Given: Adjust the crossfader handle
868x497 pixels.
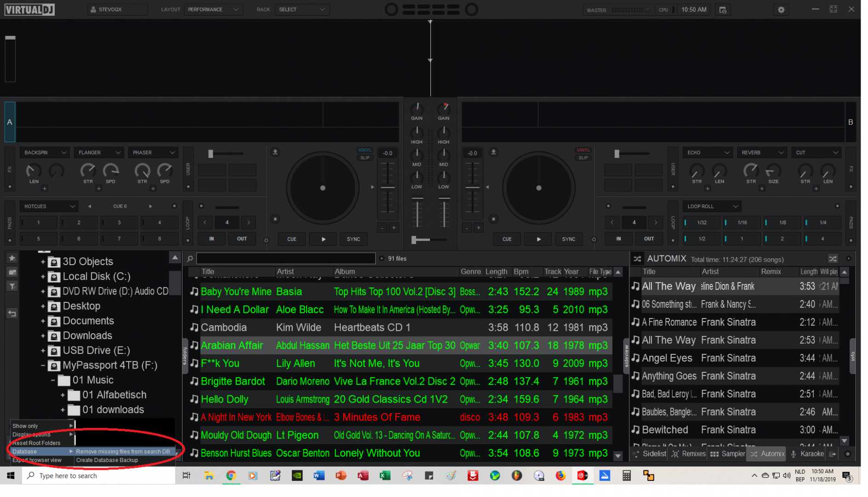Looking at the screenshot, I should point(414,240).
